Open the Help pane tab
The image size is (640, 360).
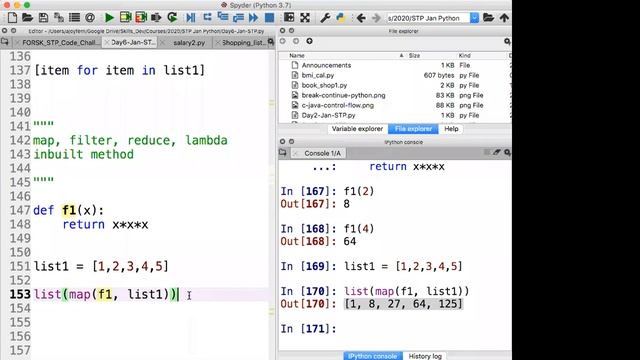coord(451,129)
